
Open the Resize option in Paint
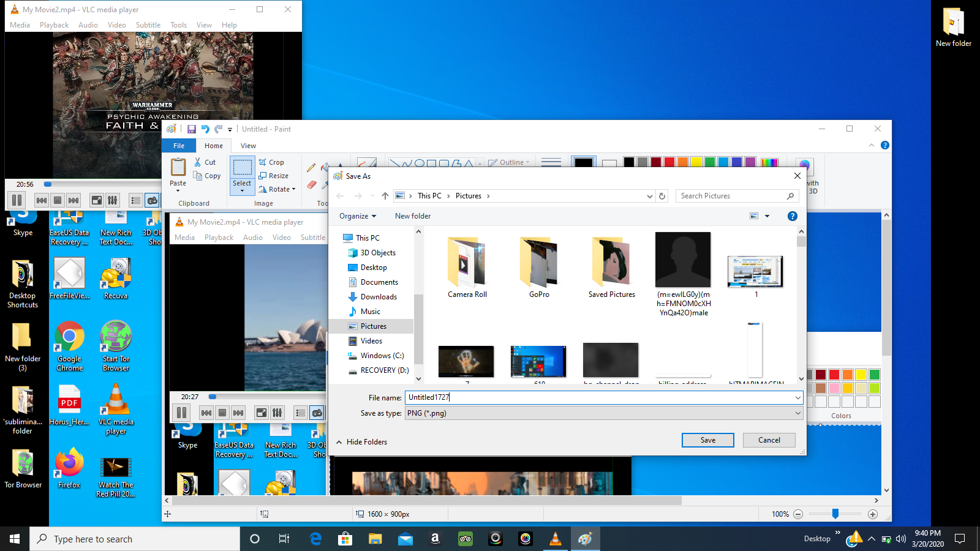[x=273, y=176]
